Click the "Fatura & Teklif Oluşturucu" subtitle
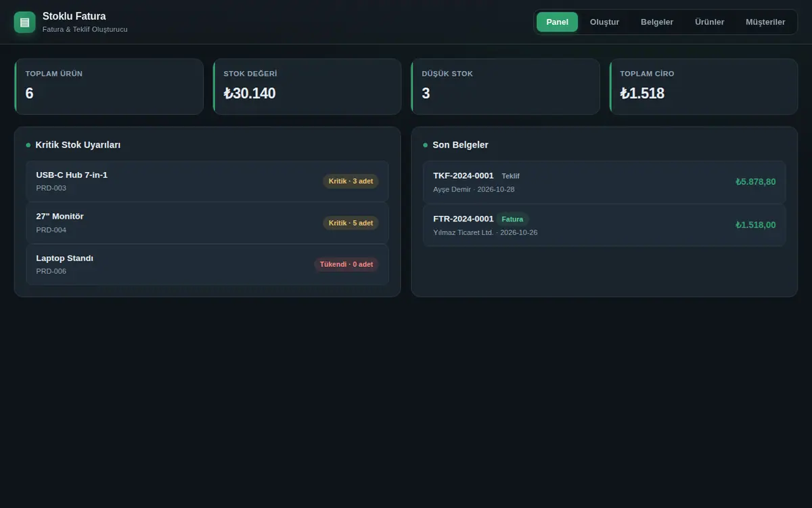812x508 pixels. point(85,29)
